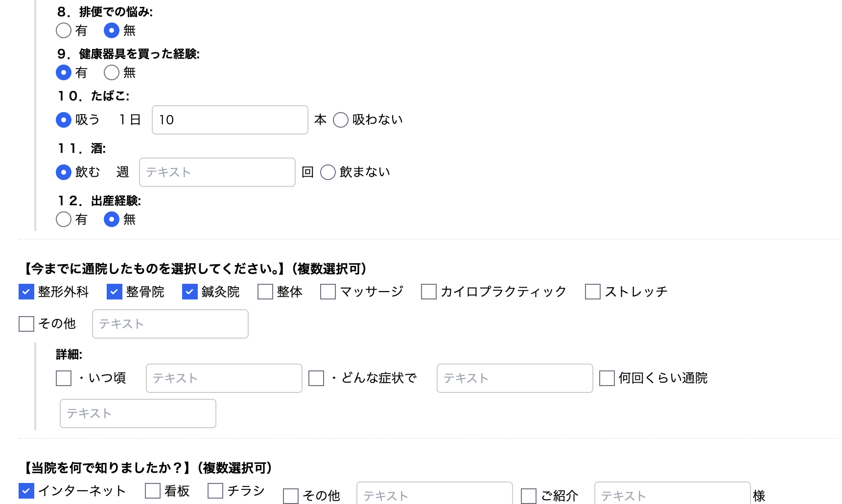Select 無 for 健康器具を買った経験
This screenshot has width=842, height=504.
point(111,72)
